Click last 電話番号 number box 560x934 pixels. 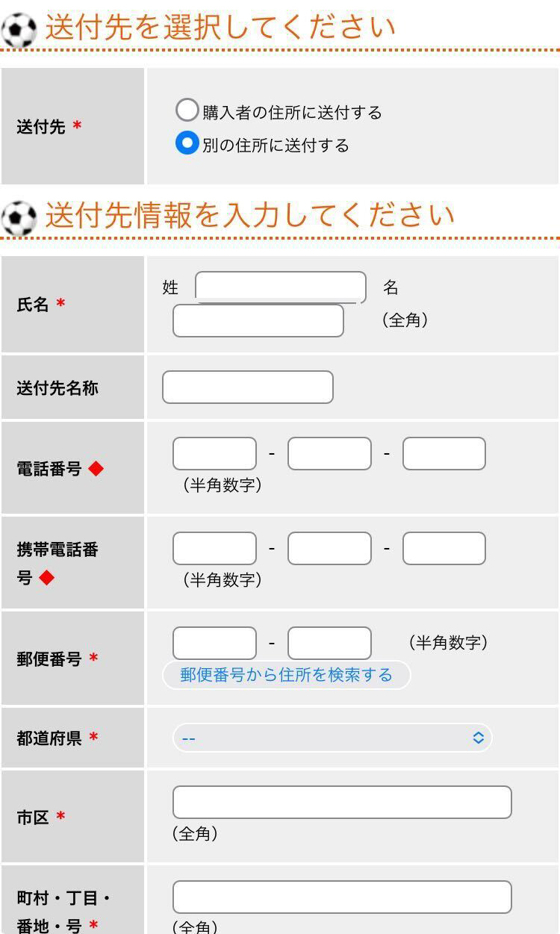[444, 454]
